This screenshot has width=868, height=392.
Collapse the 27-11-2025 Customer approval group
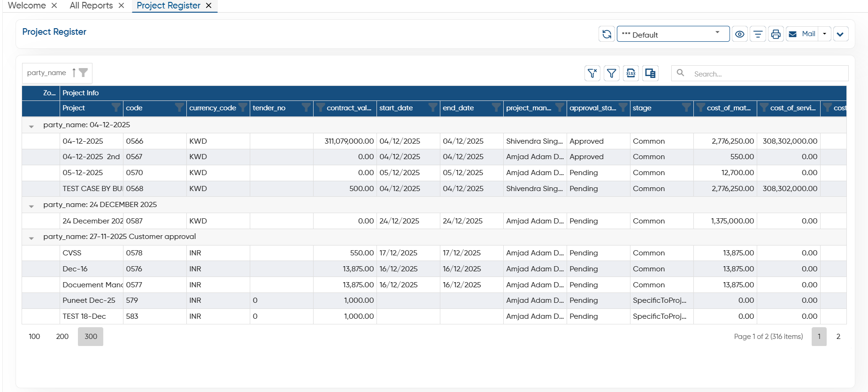(x=31, y=238)
